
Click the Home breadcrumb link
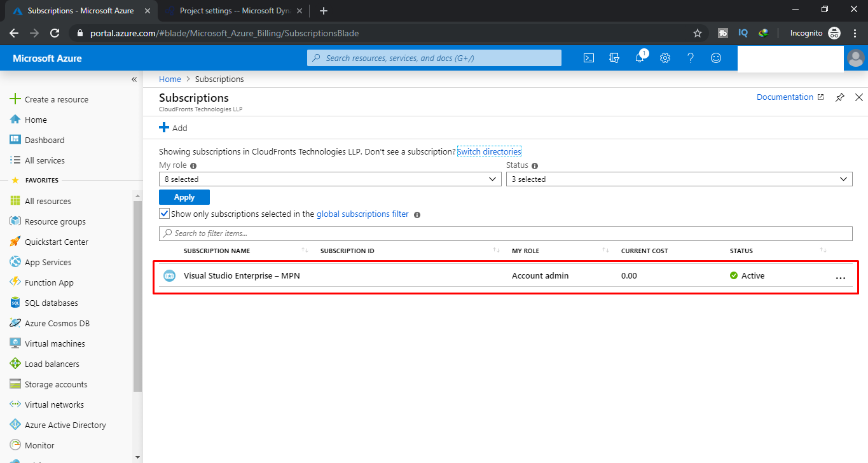tap(170, 79)
